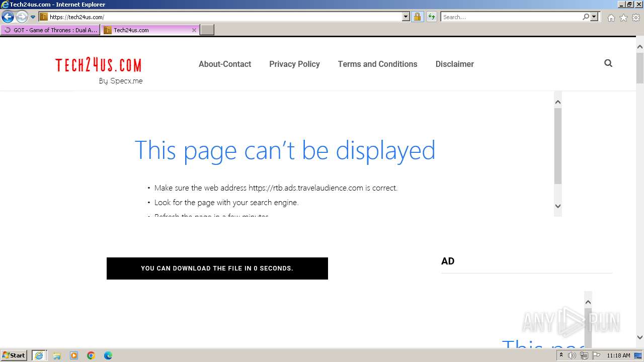Click the download file countdown button
644x362 pixels.
217,268
